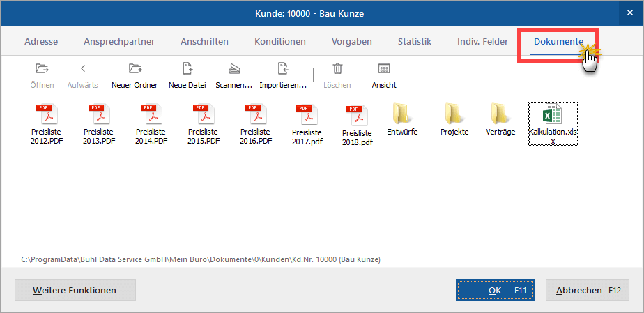Select Preisliste 2016.PDF file icon
644x313 pixels.
coord(256,114)
